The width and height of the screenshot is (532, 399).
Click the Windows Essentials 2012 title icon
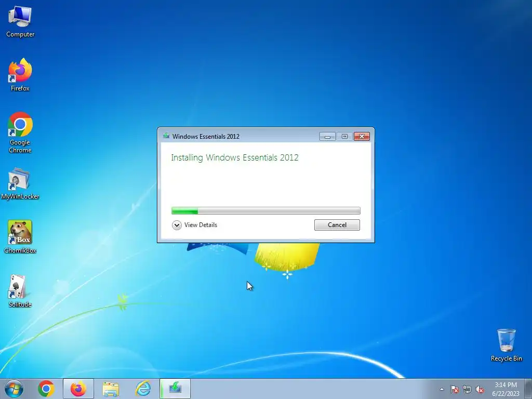click(166, 136)
